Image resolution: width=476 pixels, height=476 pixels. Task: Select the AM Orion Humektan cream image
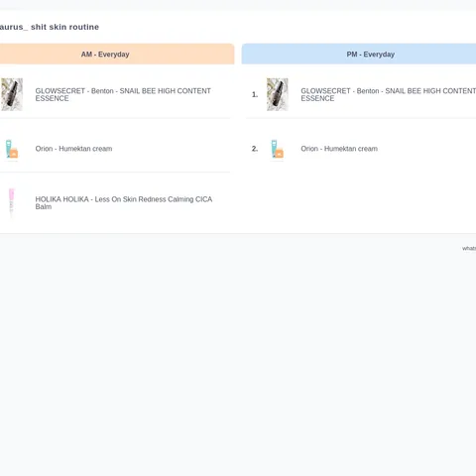(x=12, y=149)
